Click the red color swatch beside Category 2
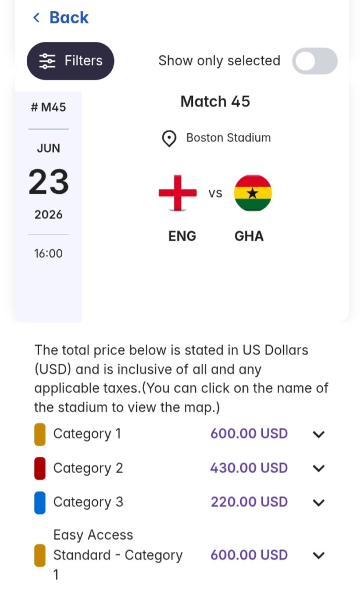This screenshot has width=364, height=596. pos(40,468)
